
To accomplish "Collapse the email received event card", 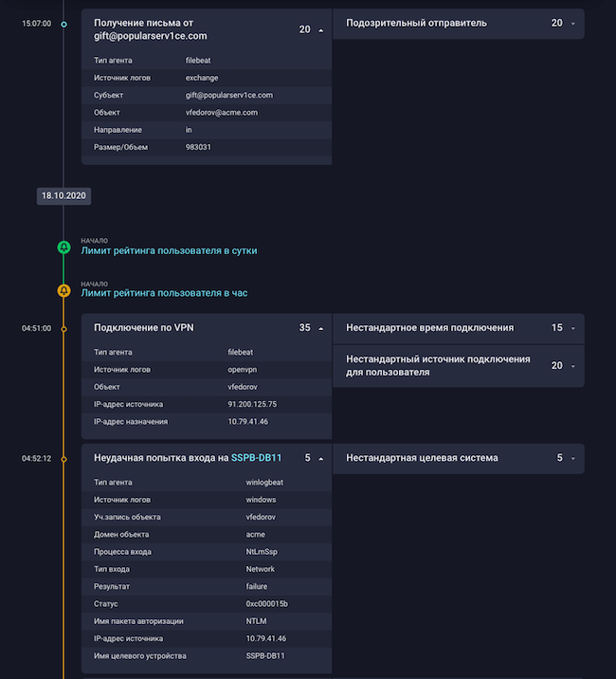I will tap(320, 30).
